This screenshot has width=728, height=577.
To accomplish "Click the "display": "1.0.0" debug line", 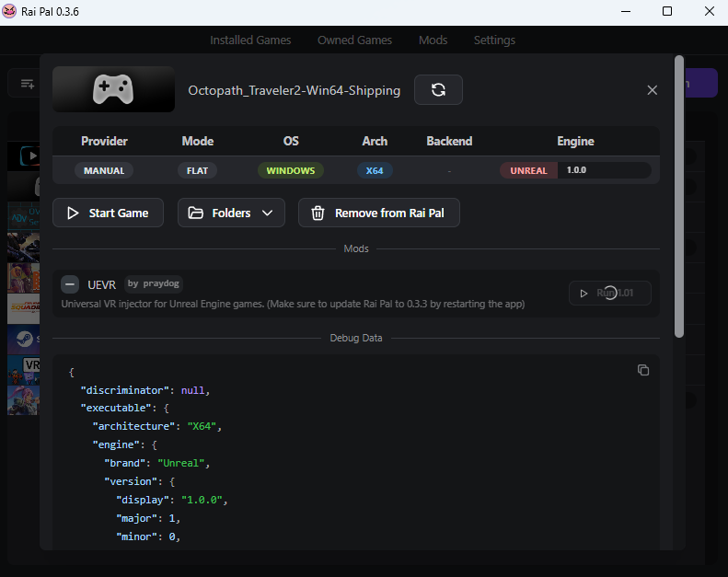I will [x=172, y=500].
